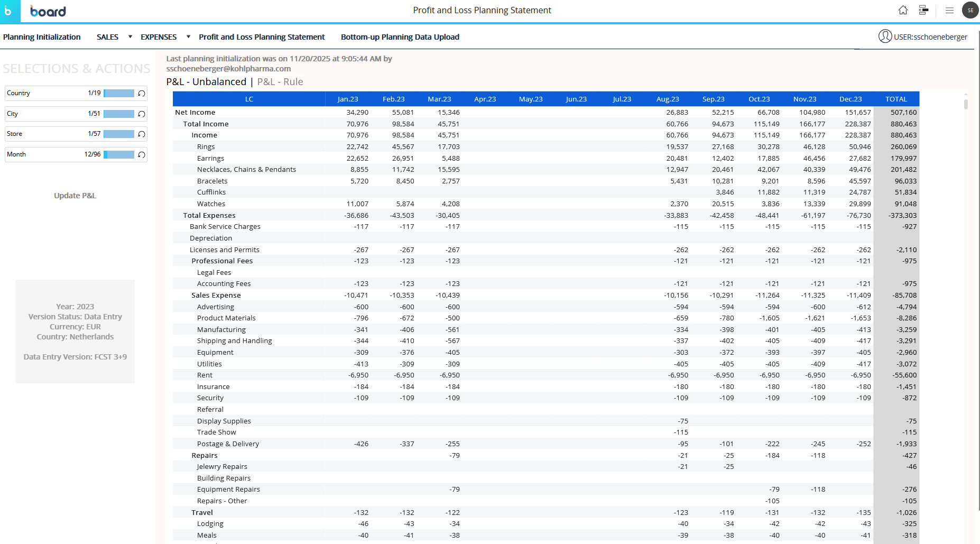Click the Country selection progress bar
This screenshot has height=544, width=980.
pyautogui.click(x=119, y=94)
